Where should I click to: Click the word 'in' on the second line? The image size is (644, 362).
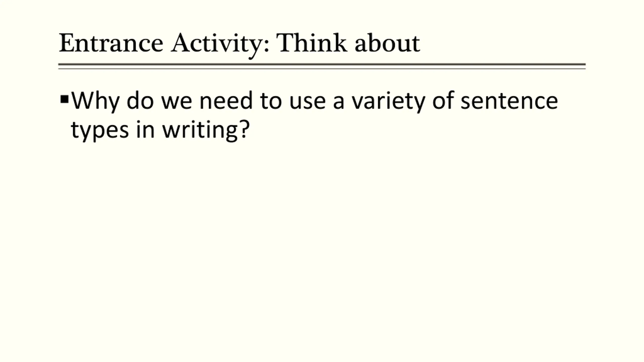[x=145, y=129]
